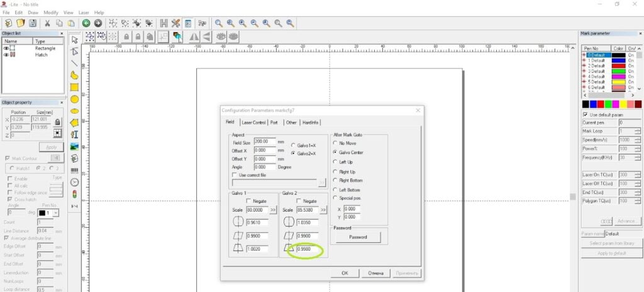Select the Text tool

click(x=74, y=134)
